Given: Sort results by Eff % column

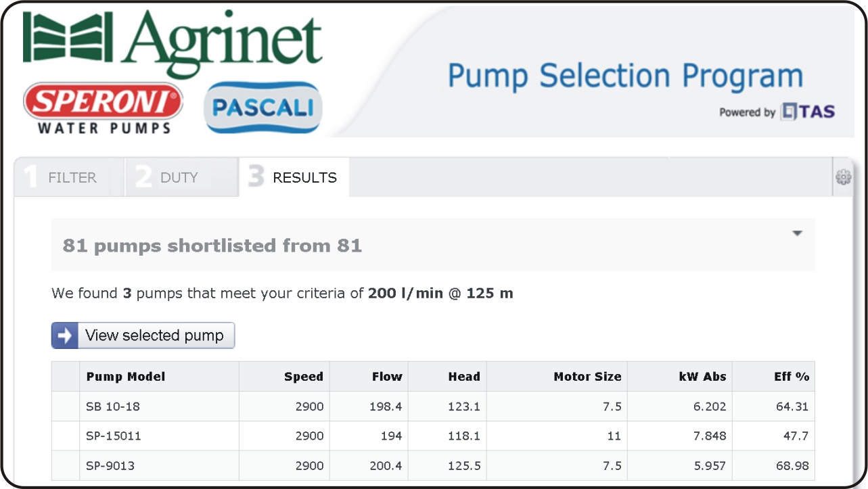Looking at the screenshot, I should tap(792, 377).
